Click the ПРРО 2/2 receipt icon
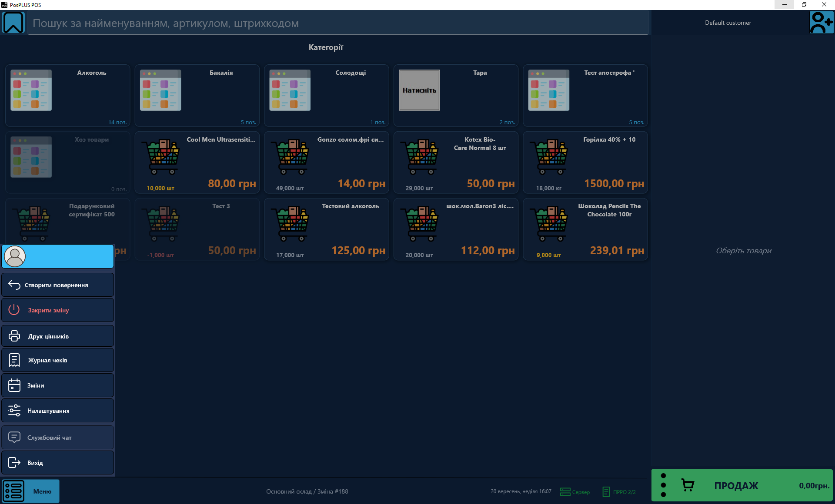 pyautogui.click(x=606, y=492)
